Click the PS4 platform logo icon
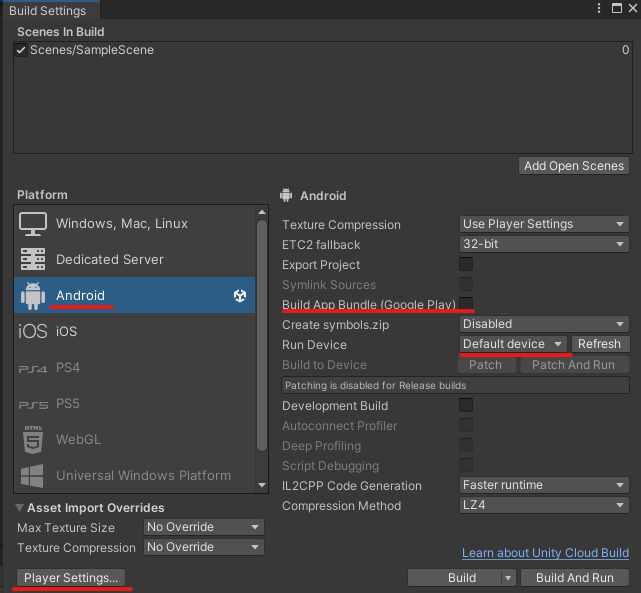This screenshot has height=593, width=641. coord(33,369)
